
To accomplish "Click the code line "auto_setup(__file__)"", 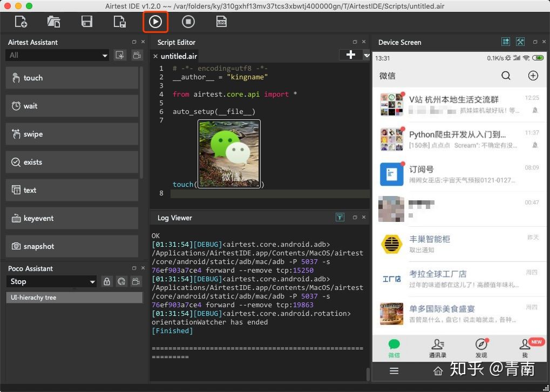I will [x=214, y=112].
